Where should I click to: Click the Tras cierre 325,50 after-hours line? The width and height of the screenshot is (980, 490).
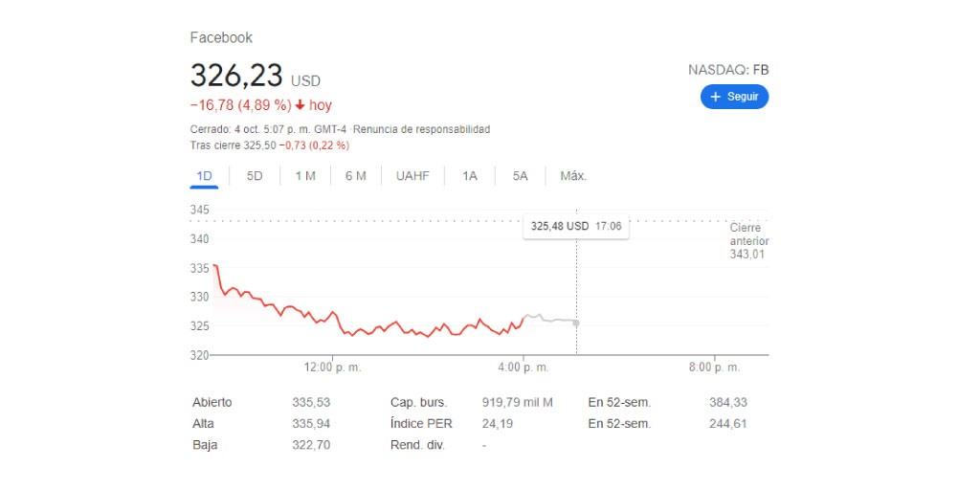pos(269,145)
